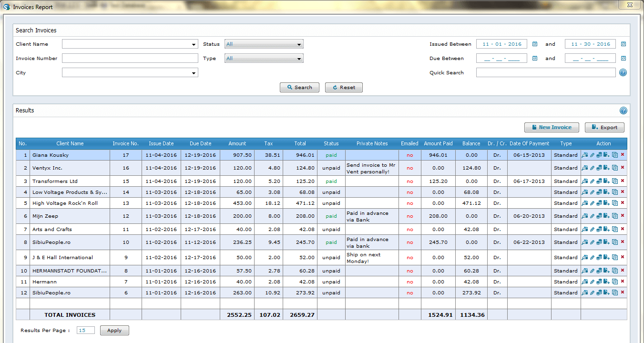Edit the High Voltage Rock'n Roll invoice
The height and width of the screenshot is (343, 644).
point(592,202)
